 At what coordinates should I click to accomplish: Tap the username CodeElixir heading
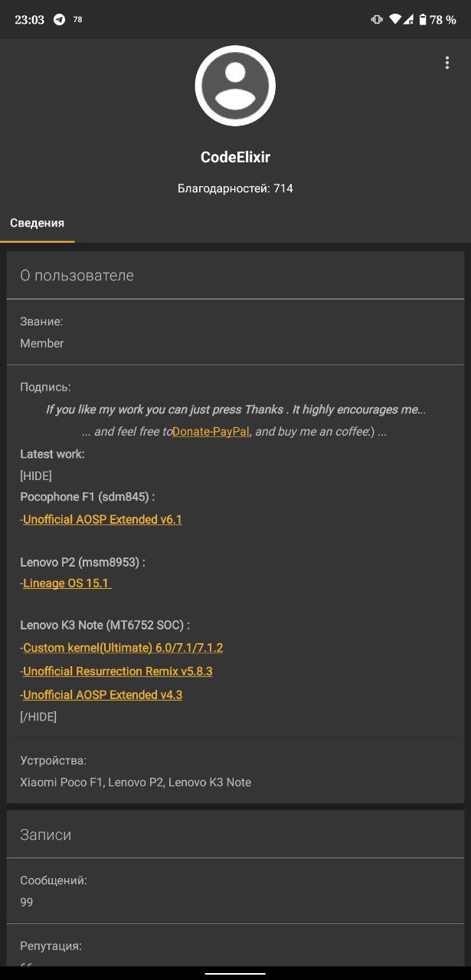(235, 157)
